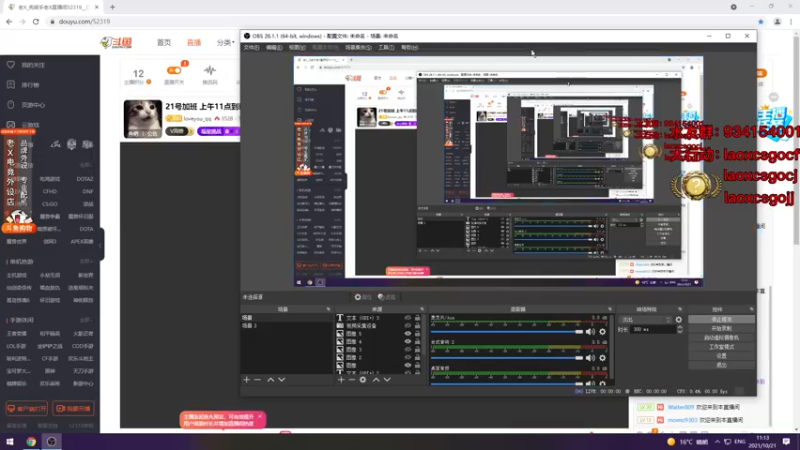The height and width of the screenshot is (450, 800).
Task: Open the 编辑(E) menu in OBS
Action: (x=274, y=47)
